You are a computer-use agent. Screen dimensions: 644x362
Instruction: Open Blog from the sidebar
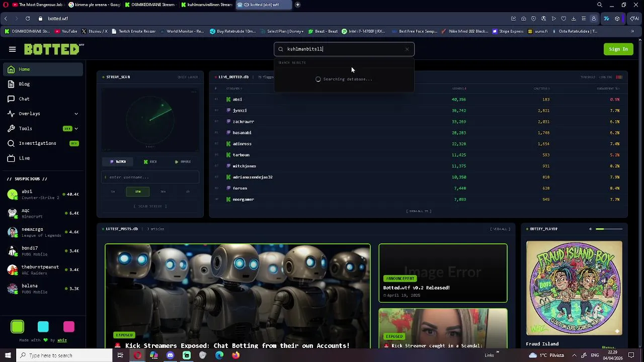pyautogui.click(x=43, y=84)
